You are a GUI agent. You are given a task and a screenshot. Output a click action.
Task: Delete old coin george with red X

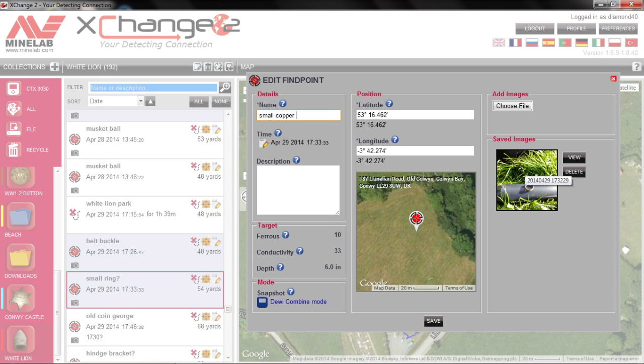(x=195, y=316)
